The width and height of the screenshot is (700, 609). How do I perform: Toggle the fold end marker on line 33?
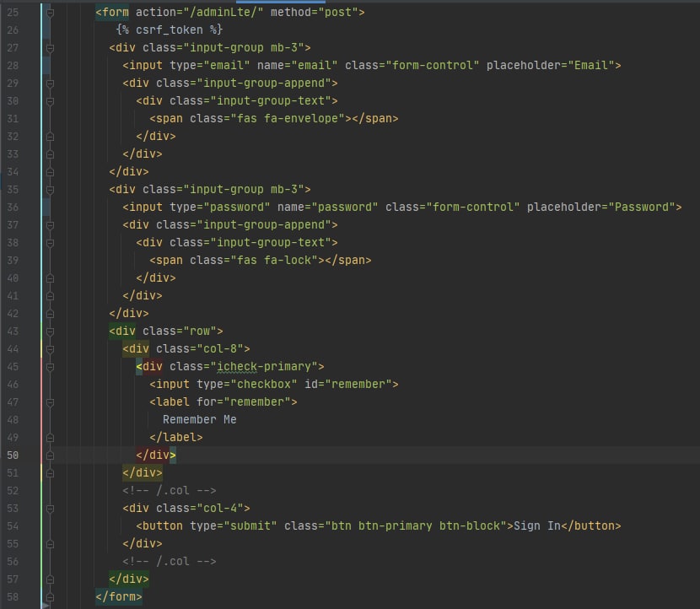[50, 154]
